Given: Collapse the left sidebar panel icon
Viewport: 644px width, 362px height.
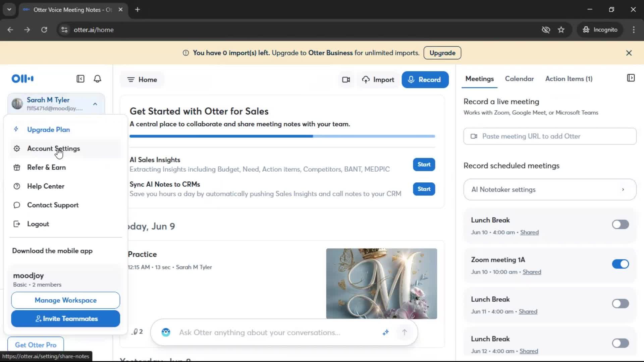Looking at the screenshot, I should (80, 79).
